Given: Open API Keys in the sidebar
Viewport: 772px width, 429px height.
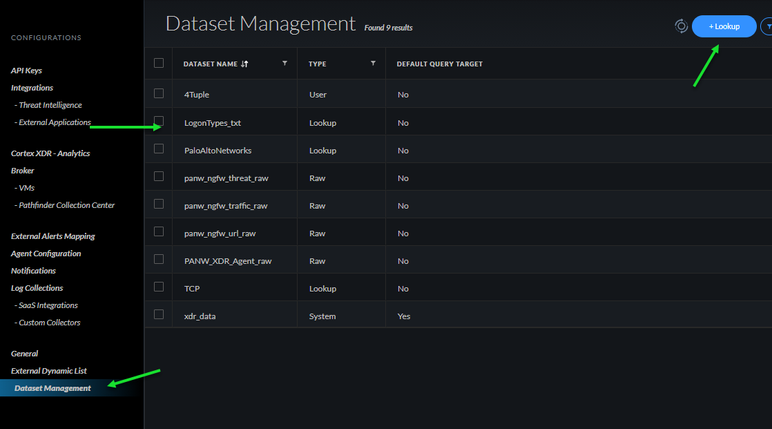Looking at the screenshot, I should 26,70.
